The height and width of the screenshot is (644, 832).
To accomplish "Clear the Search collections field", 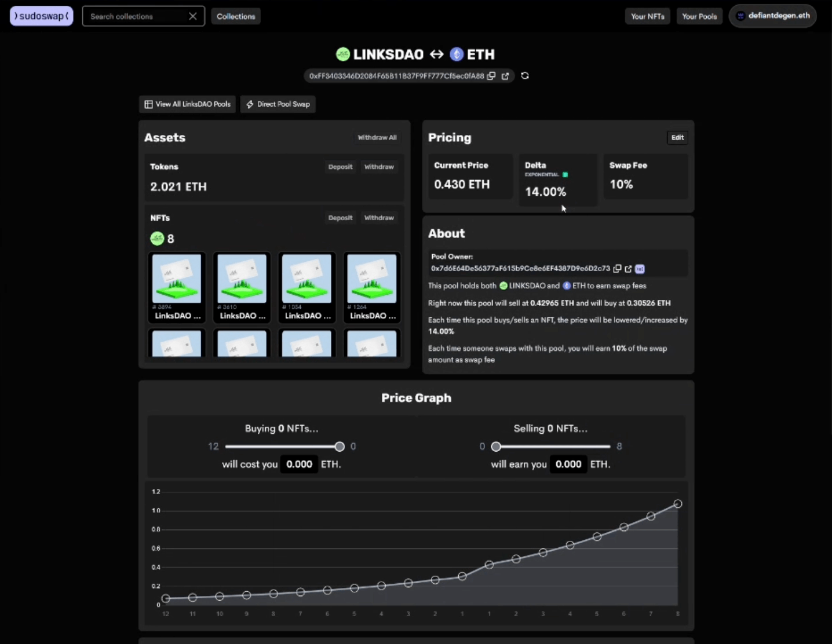I will click(x=193, y=16).
